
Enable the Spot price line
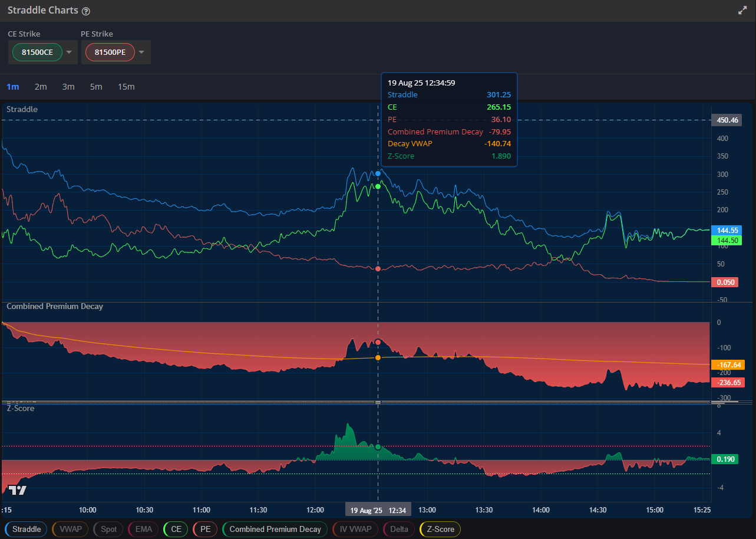pos(108,529)
